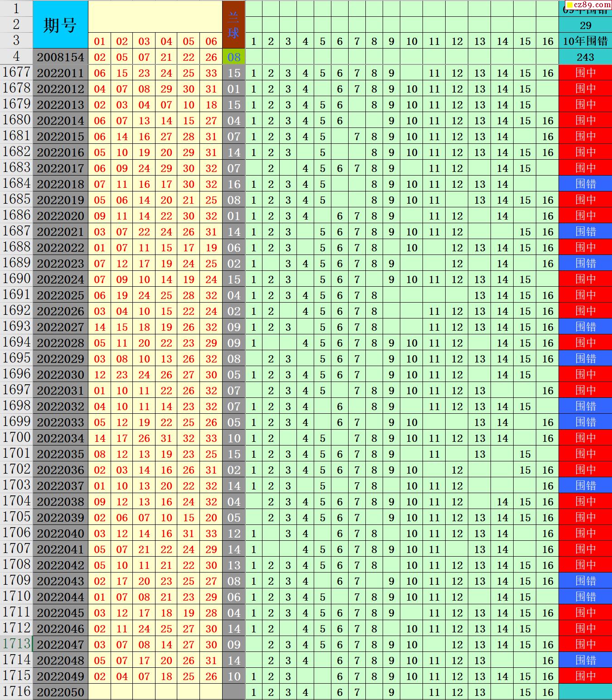Select spreadsheet row header 1677

(16, 73)
